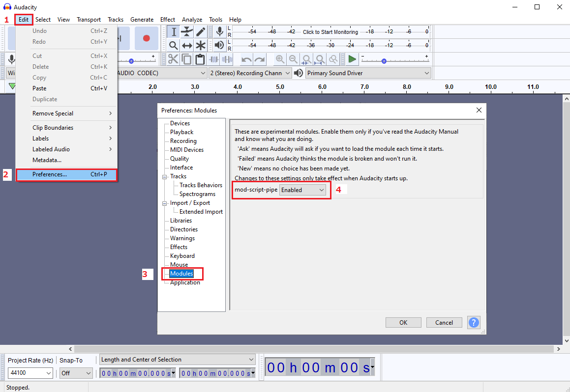This screenshot has height=392, width=570.
Task: Select Spectrograms in the preferences tree
Action: tap(197, 194)
